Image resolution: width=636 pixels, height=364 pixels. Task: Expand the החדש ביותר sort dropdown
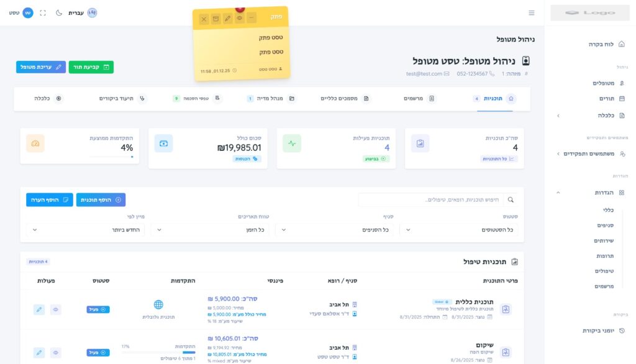86,230
